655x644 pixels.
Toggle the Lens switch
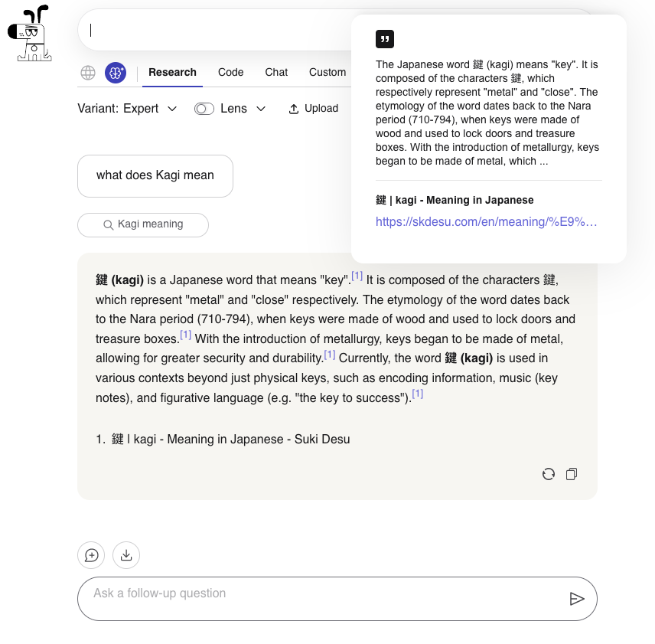pos(204,109)
